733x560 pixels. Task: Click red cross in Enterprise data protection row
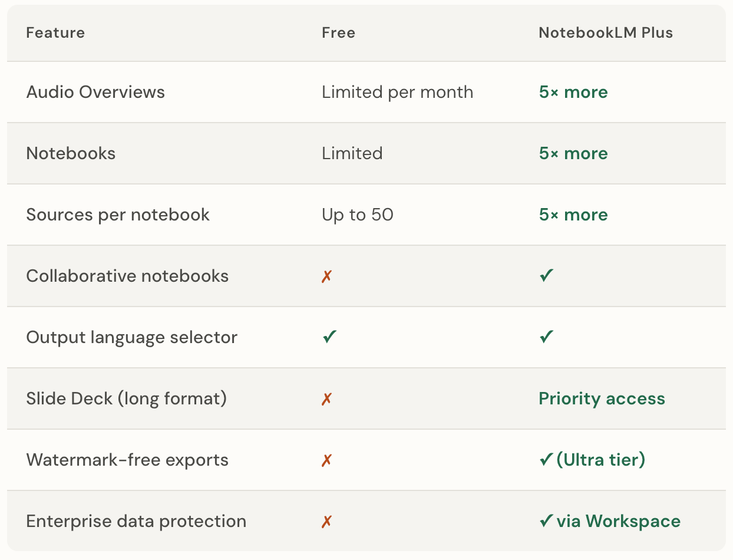coord(327,522)
